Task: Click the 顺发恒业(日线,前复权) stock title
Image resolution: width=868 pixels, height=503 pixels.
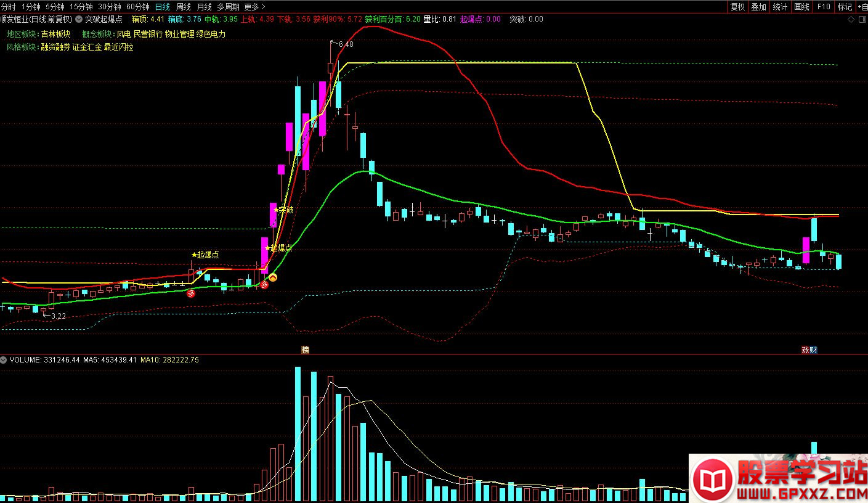Action: pyautogui.click(x=37, y=19)
